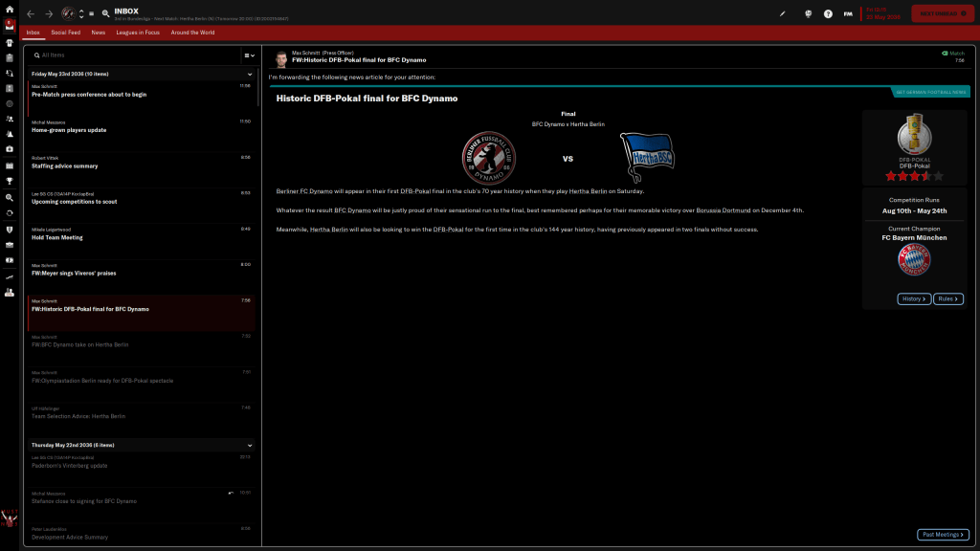The width and height of the screenshot is (980, 551).
Task: Go back using the left arrow
Action: point(31,13)
